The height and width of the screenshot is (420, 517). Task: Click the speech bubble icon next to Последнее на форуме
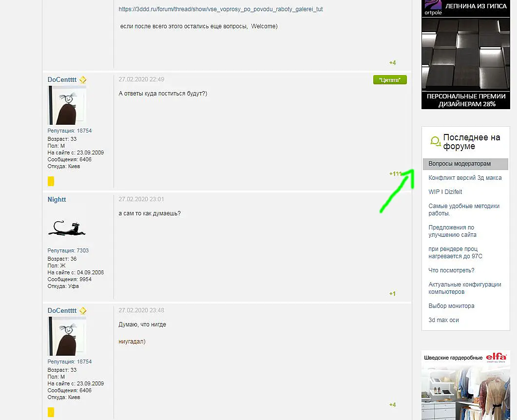coord(435,142)
